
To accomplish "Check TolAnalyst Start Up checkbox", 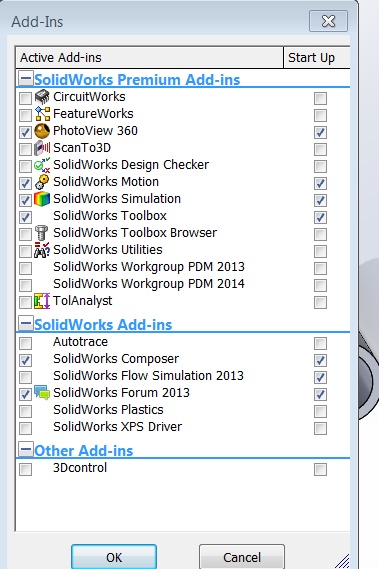I will pos(320,302).
